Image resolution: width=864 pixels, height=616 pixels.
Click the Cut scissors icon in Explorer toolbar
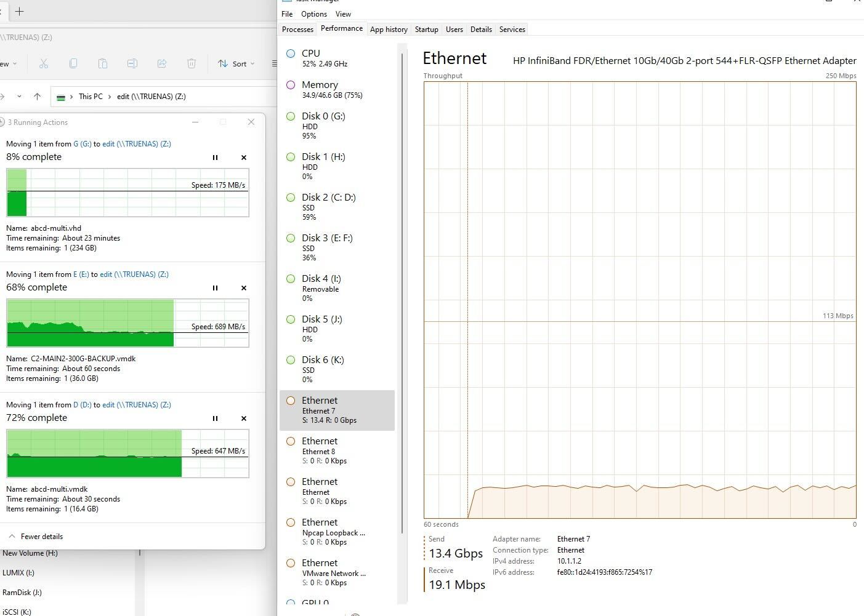click(x=43, y=63)
